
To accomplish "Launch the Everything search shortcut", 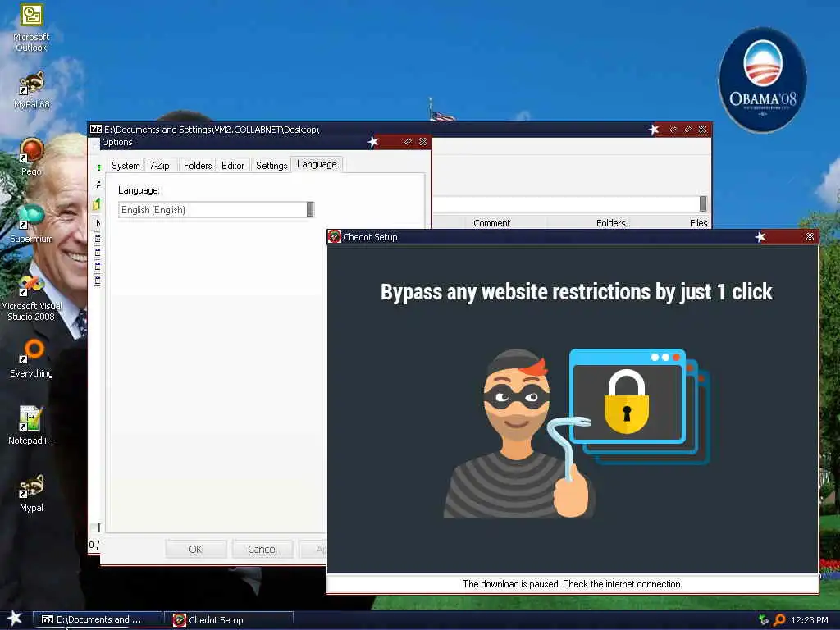I will click(31, 359).
